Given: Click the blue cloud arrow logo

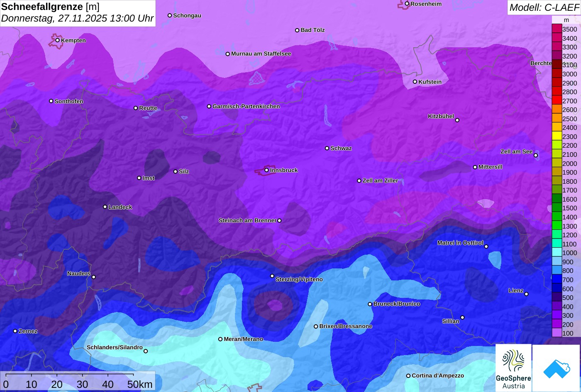Looking at the screenshot, I should [556, 368].
